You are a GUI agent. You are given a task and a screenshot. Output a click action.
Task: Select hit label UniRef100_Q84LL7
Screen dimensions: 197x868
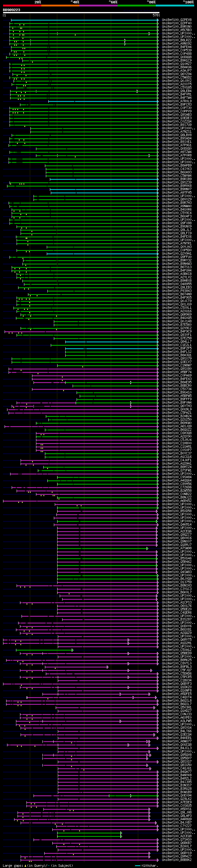(177, 342)
